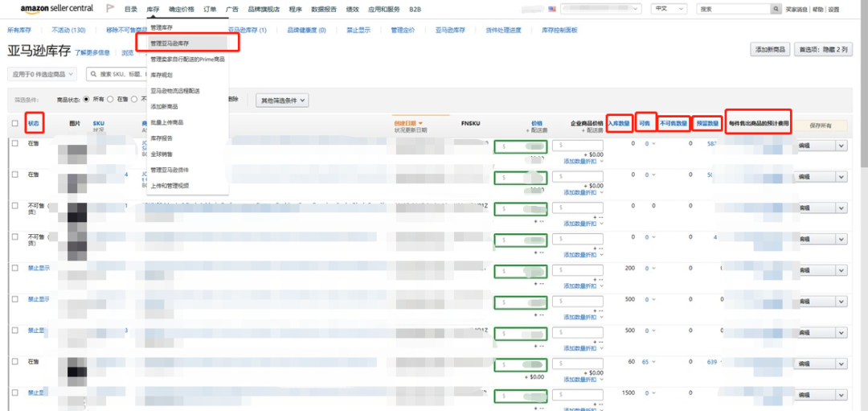868x411 pixels.
Task: Click the SKU search input field
Action: tap(117, 74)
